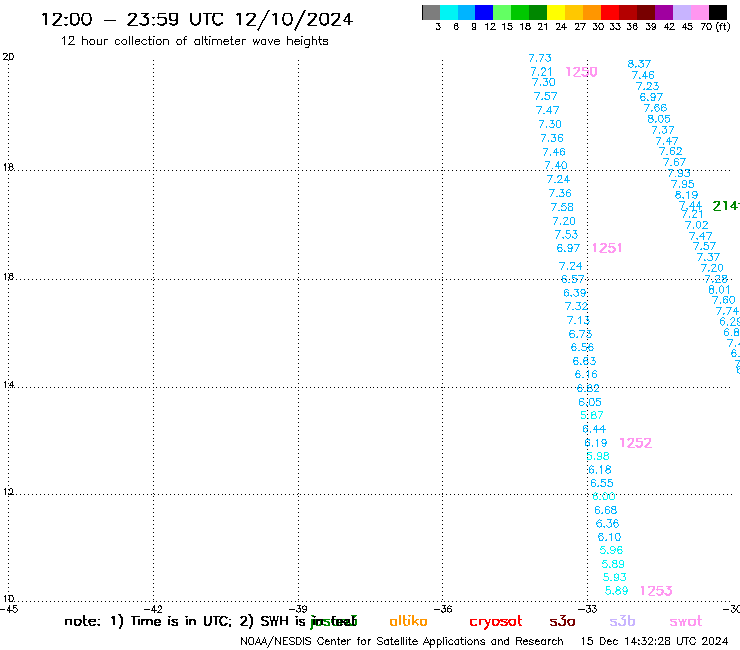The image size is (740, 650).
Task: Pick the bright red 33 ft legend swatch
Action: pos(610,12)
